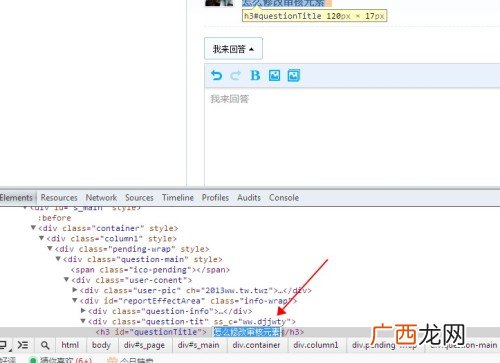Collapse the reportEffectArea div node
The image size is (500, 363).
click(75, 300)
